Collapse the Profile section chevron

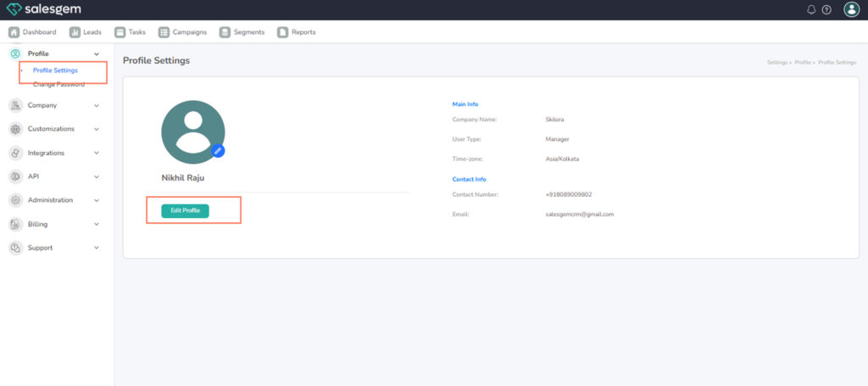97,53
